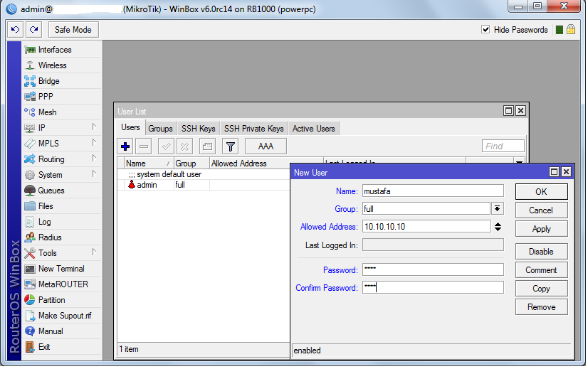Open the Manual
This screenshot has height=369, width=588.
tap(62, 331)
